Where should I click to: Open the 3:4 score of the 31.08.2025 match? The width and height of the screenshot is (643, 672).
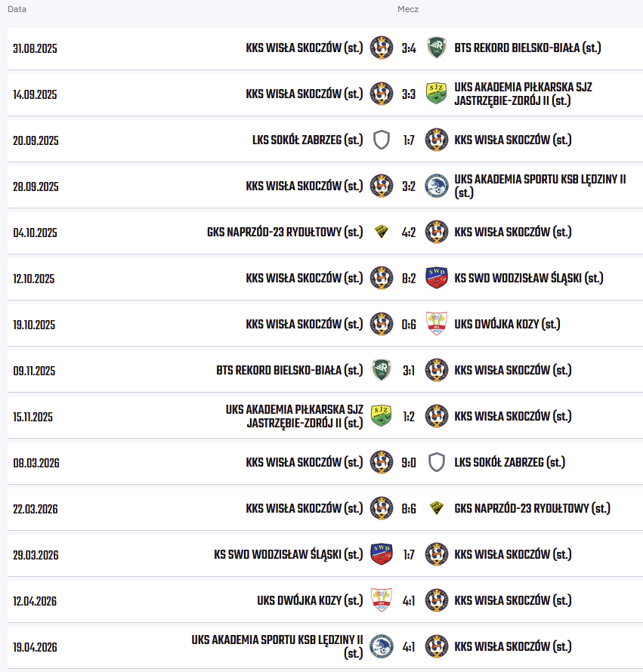click(409, 48)
